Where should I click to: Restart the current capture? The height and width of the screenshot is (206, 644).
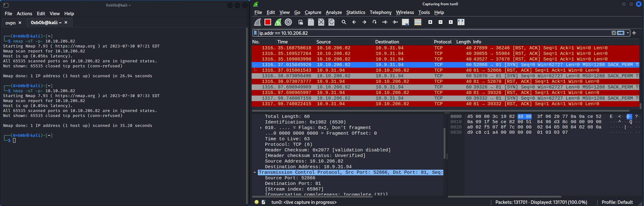tap(278, 22)
